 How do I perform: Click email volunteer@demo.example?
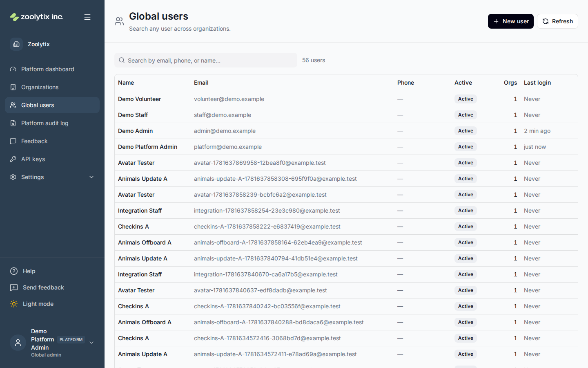coord(229,99)
